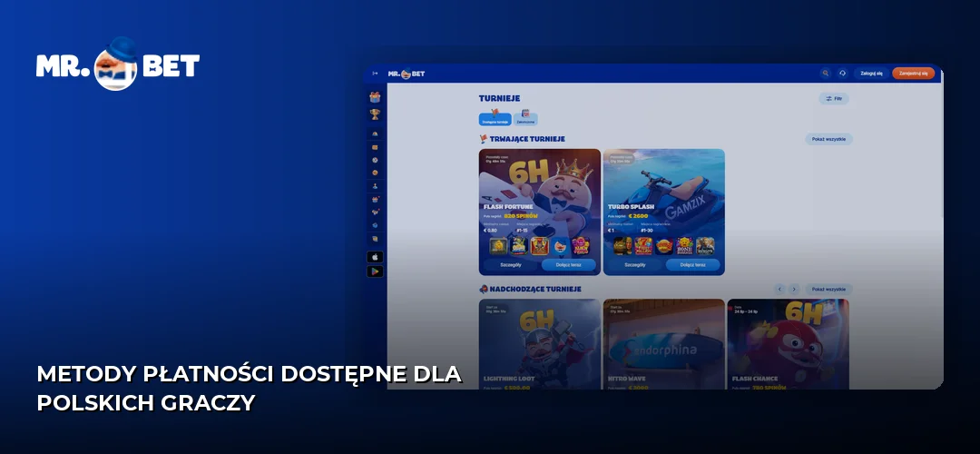Open the Filtr options
Screen dimensions: 980x454
pyautogui.click(x=834, y=98)
